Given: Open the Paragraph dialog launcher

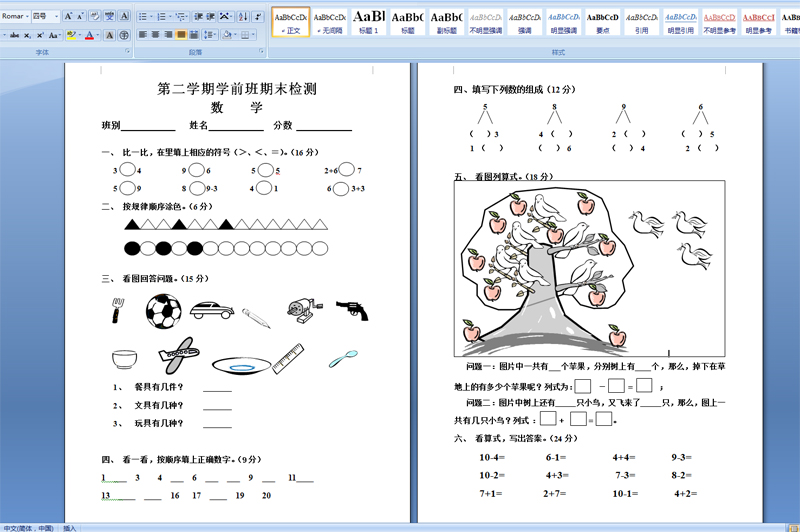Looking at the screenshot, I should pos(262,51).
